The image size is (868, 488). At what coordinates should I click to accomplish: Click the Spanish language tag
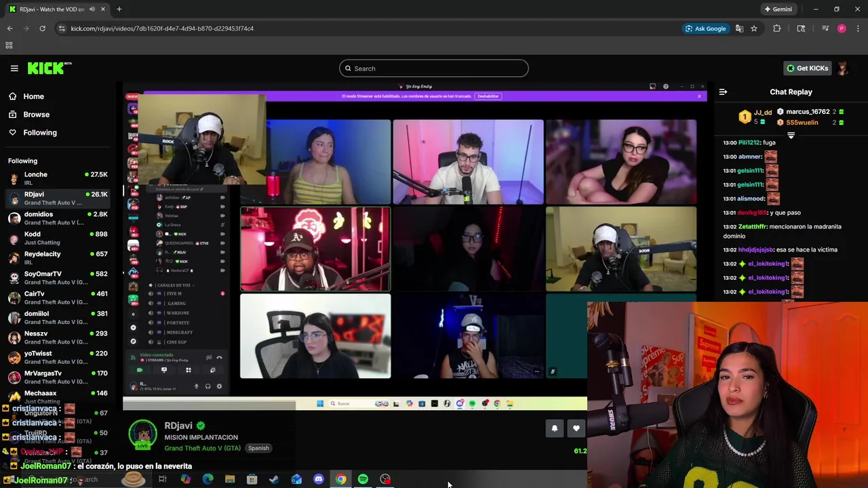258,448
